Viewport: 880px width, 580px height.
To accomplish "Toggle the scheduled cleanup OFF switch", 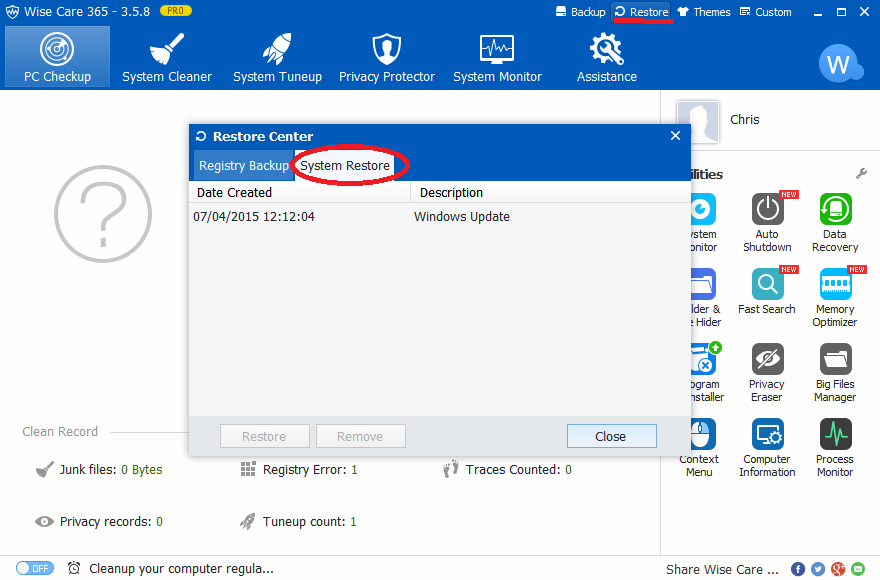I will [x=35, y=568].
